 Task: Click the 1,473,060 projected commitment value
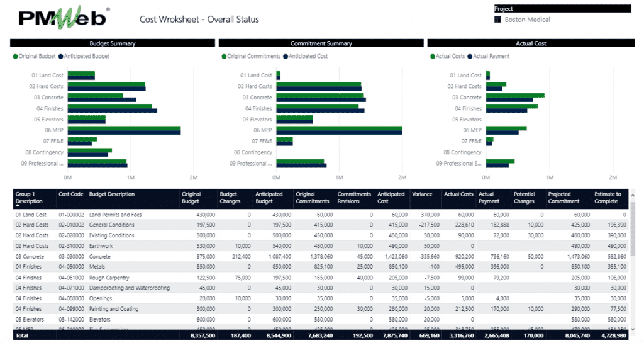(x=579, y=257)
